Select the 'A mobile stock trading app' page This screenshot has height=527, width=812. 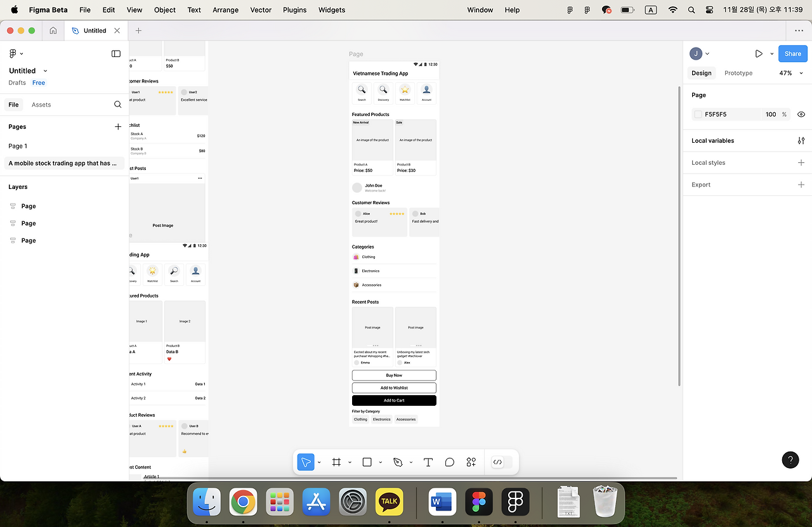point(63,163)
